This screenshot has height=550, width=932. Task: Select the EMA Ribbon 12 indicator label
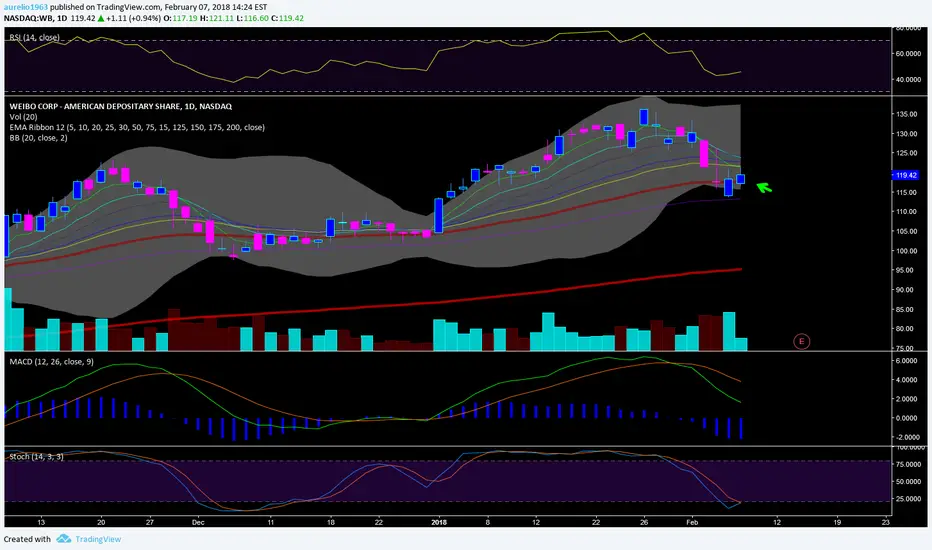coord(137,127)
